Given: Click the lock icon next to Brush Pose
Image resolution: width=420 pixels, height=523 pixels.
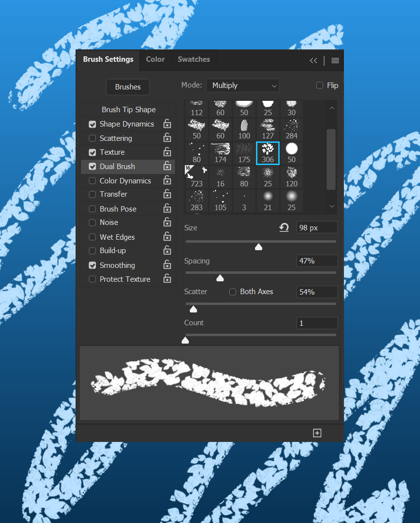Looking at the screenshot, I should pyautogui.click(x=167, y=209).
